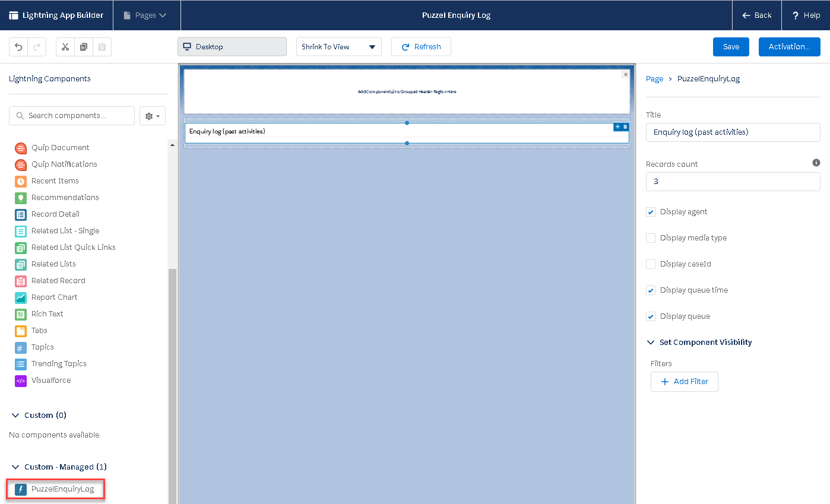Click the delete icon on Enquiry log component
This screenshot has width=830, height=504.
click(625, 127)
